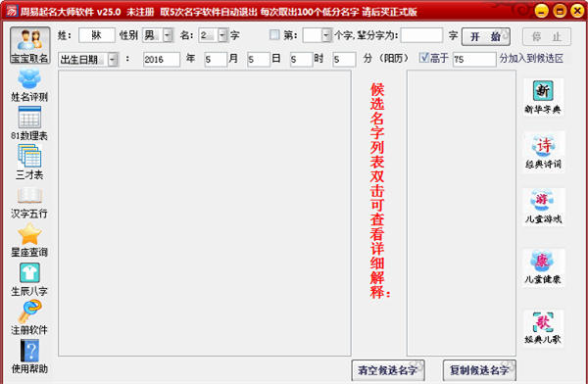Click the 分 minute input field
588x384 pixels.
[344, 59]
